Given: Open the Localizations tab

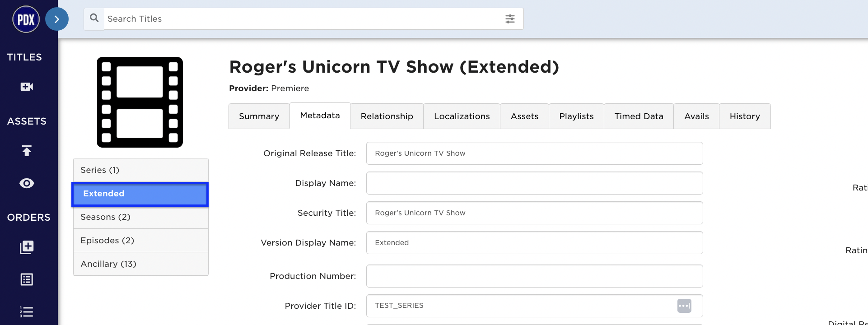Looking at the screenshot, I should coord(462,116).
